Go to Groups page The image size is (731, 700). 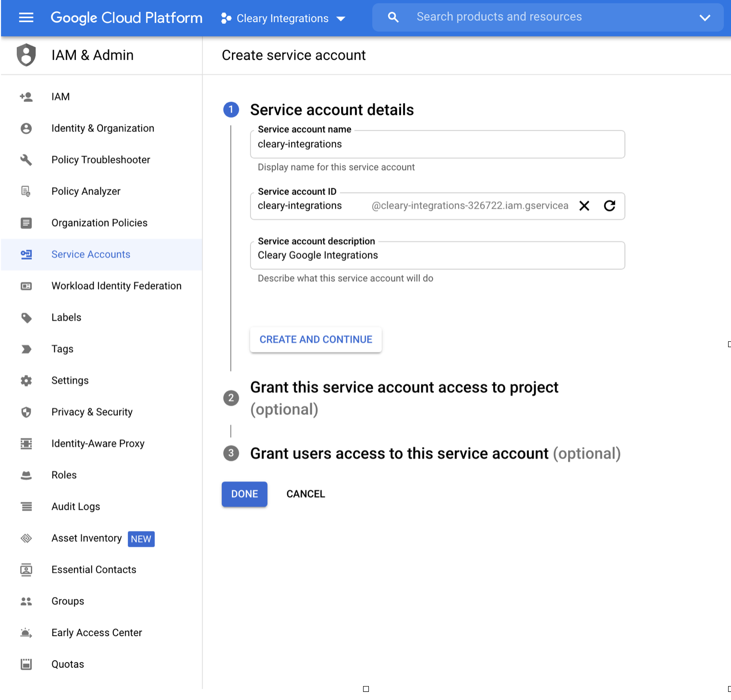tap(101, 601)
